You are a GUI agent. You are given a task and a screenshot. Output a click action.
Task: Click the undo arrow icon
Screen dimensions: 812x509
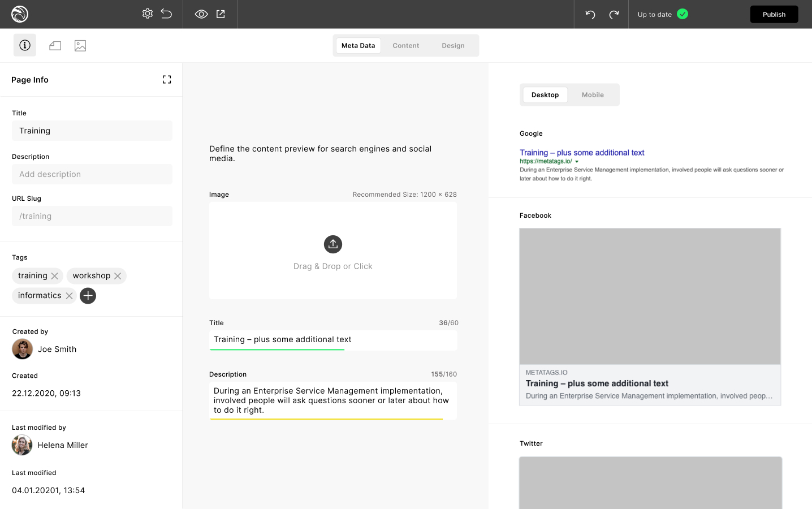[x=590, y=15]
